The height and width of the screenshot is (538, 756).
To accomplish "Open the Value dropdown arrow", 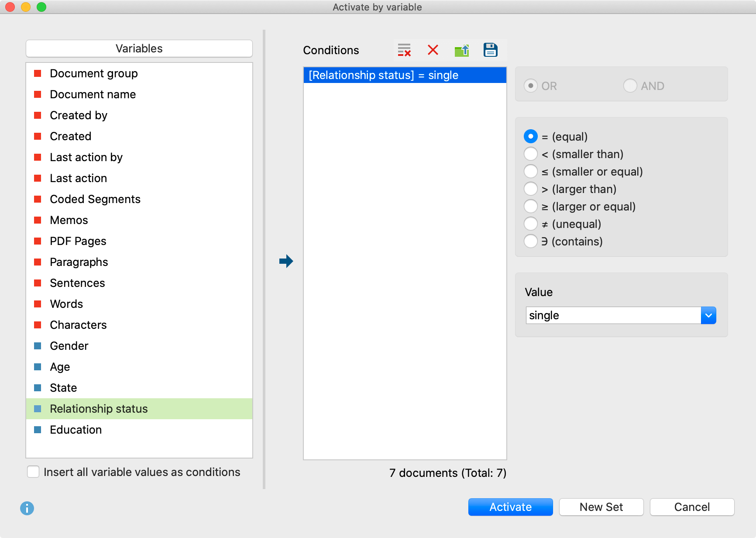I will tap(708, 315).
